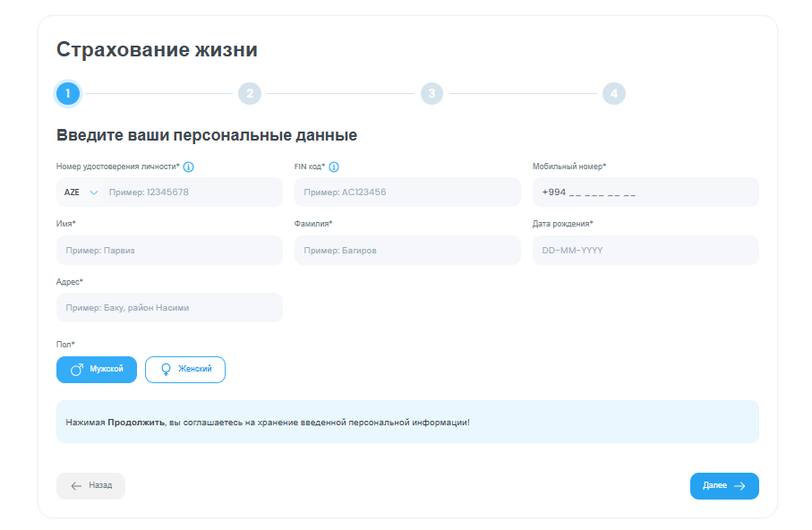The height and width of the screenshot is (530, 812).
Task: Select Женский gender option
Action: coord(185,370)
